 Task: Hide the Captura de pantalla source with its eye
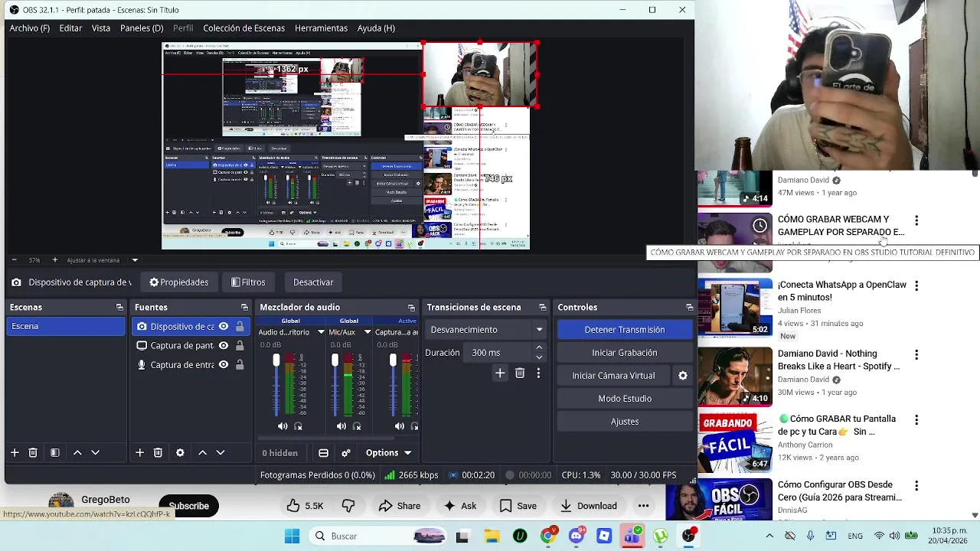coord(224,345)
